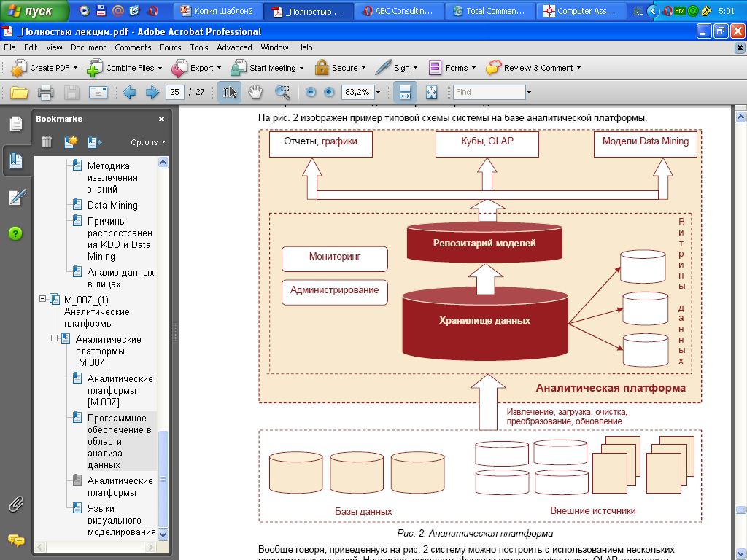Switch to ABC Consulting taskbar window
Image resolution: width=747 pixels, height=560 pixels.
click(398, 11)
